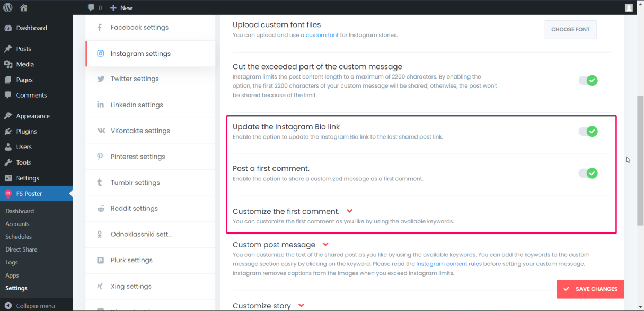Click the Users person icon
644x311 pixels.
tap(8, 147)
